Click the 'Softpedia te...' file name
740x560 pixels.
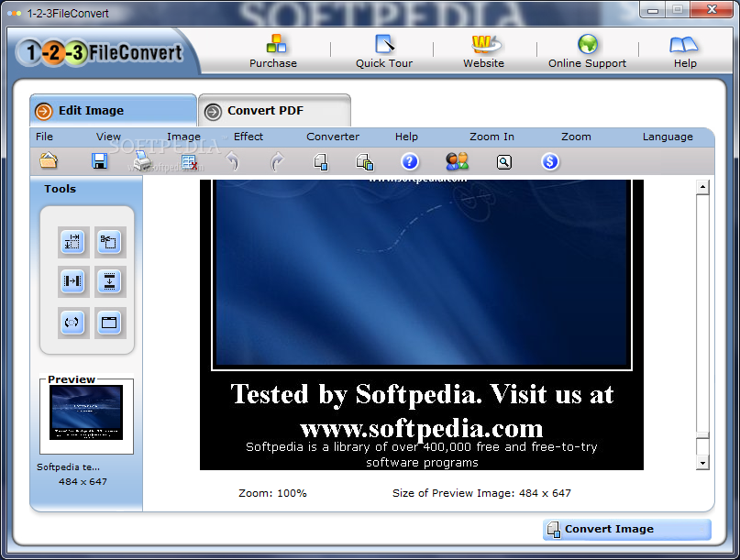point(68,467)
